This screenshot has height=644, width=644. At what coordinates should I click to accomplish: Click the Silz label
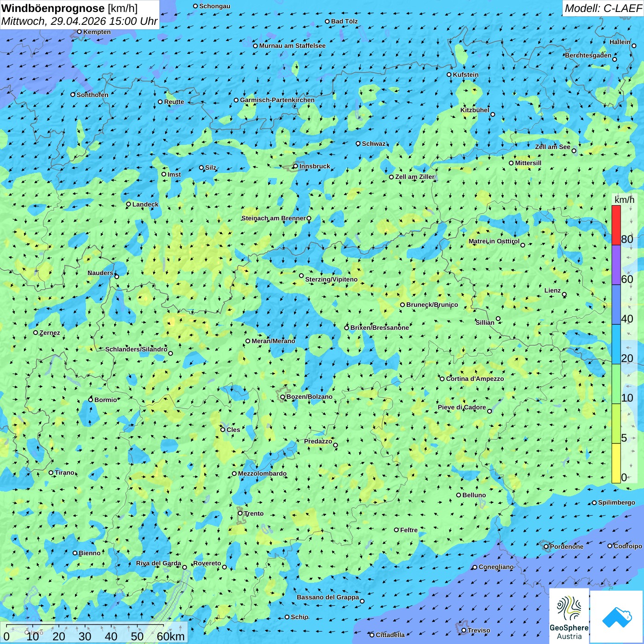[x=210, y=167]
